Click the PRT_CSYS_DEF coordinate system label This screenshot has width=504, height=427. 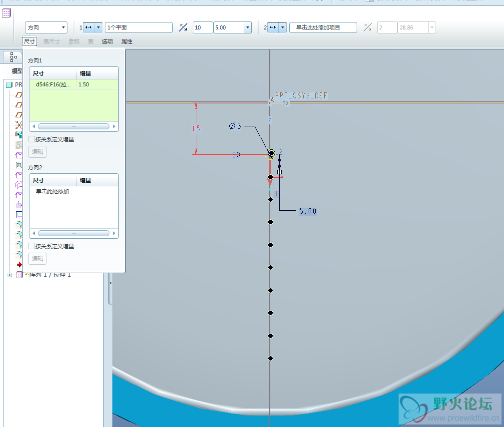[301, 95]
